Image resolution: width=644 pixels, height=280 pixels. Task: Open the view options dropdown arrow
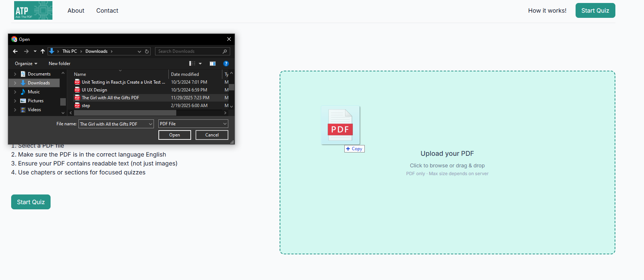point(200,64)
